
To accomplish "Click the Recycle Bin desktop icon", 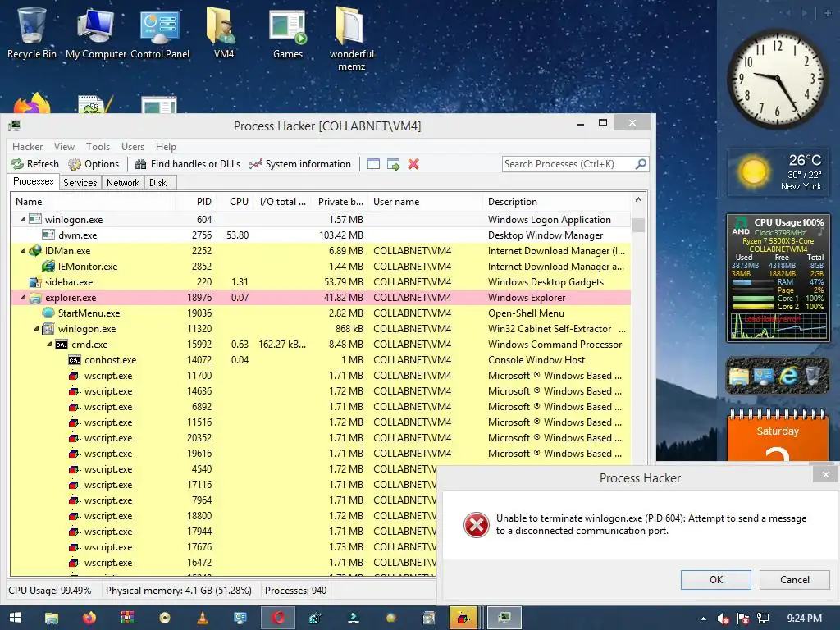I will click(32, 32).
